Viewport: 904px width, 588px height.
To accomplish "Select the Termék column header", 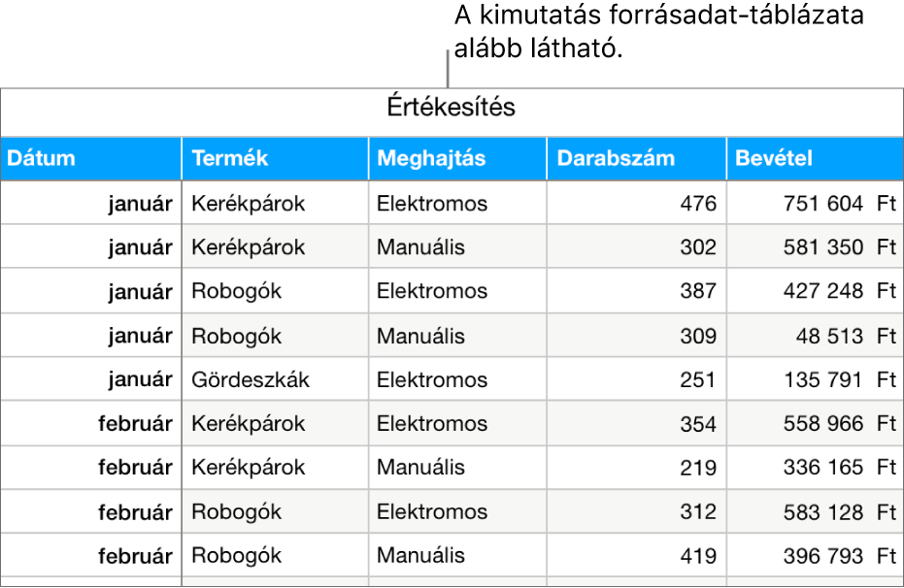I will point(229,158).
